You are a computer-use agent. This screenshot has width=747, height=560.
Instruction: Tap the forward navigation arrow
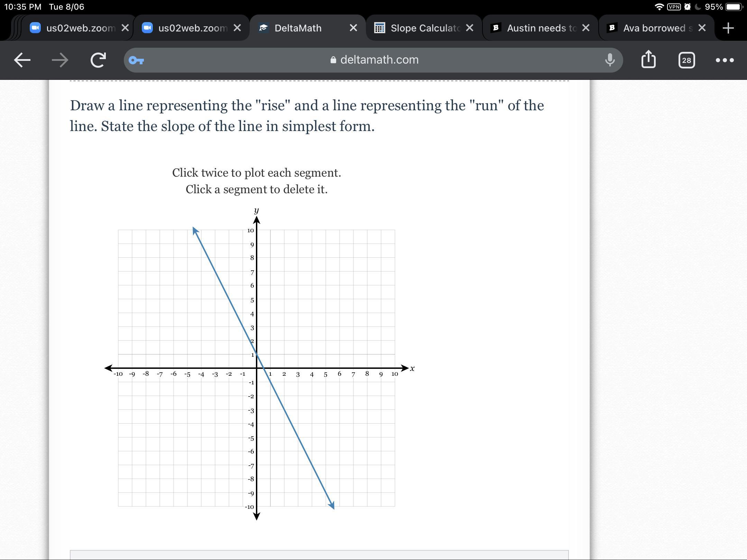pyautogui.click(x=60, y=60)
